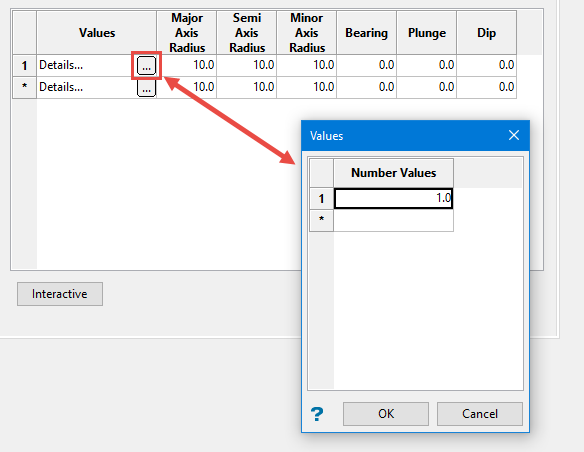Click the empty new-row Number Values cell

pyautogui.click(x=393, y=220)
